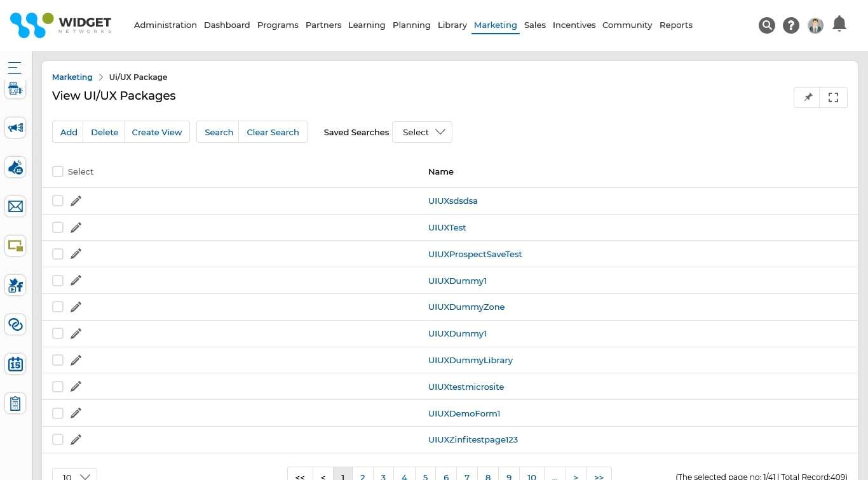Open the global search icon
Image resolution: width=868 pixels, height=480 pixels.
click(x=767, y=25)
